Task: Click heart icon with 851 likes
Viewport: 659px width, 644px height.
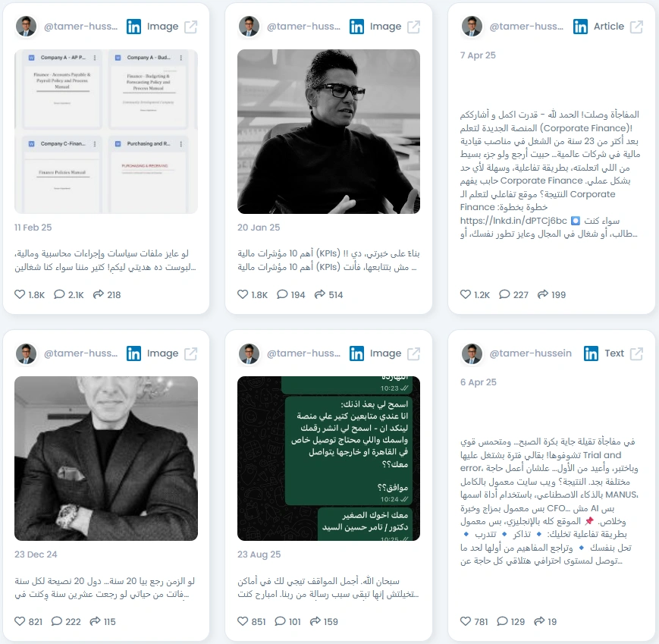Action: point(243,621)
